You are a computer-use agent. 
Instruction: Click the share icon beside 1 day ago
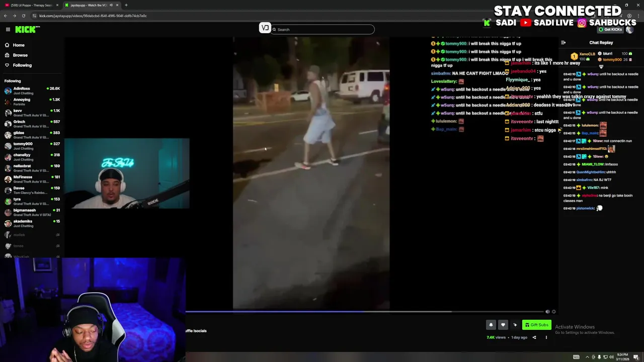point(534,337)
